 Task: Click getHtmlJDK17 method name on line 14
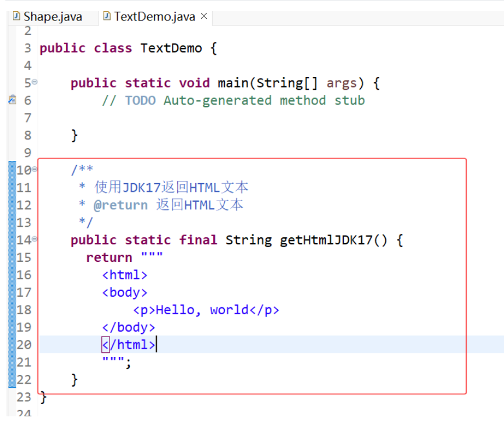326,240
